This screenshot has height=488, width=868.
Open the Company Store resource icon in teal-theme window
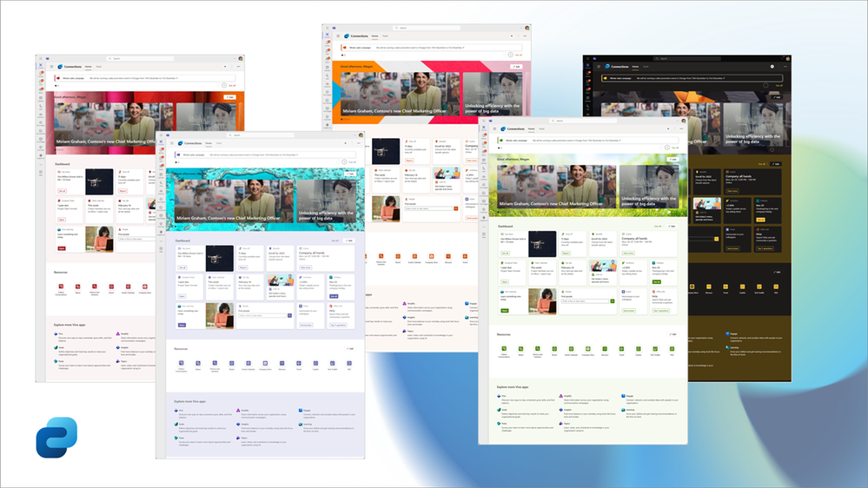265,364
